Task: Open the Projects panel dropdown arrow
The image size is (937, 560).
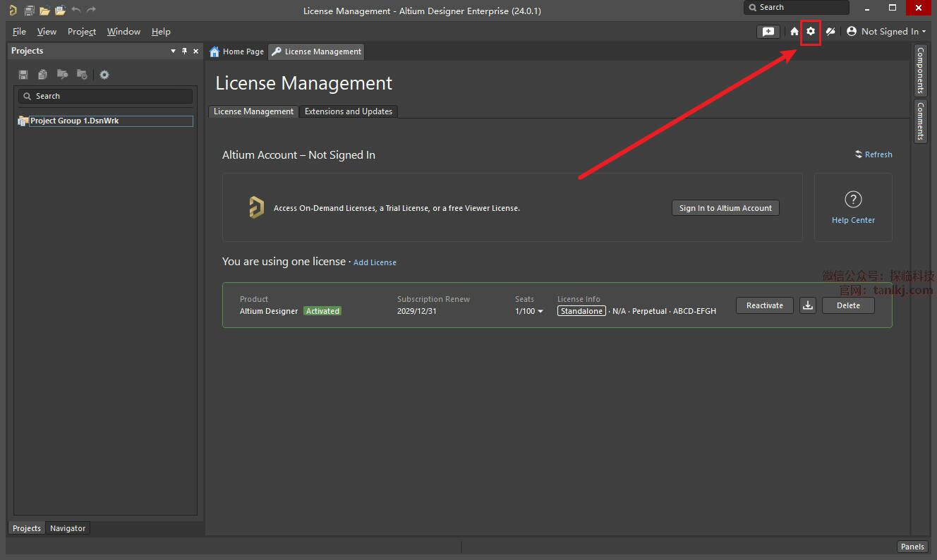Action: [174, 51]
